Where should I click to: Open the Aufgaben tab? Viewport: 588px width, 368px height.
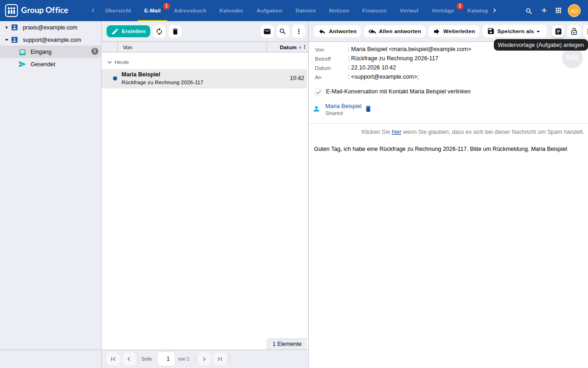pyautogui.click(x=270, y=11)
